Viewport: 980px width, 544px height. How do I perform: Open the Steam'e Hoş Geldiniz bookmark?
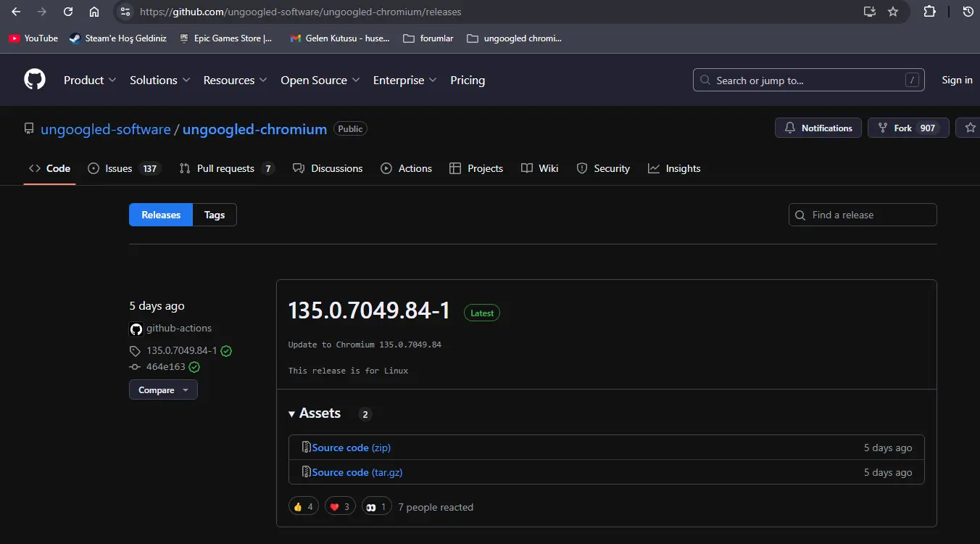point(118,38)
